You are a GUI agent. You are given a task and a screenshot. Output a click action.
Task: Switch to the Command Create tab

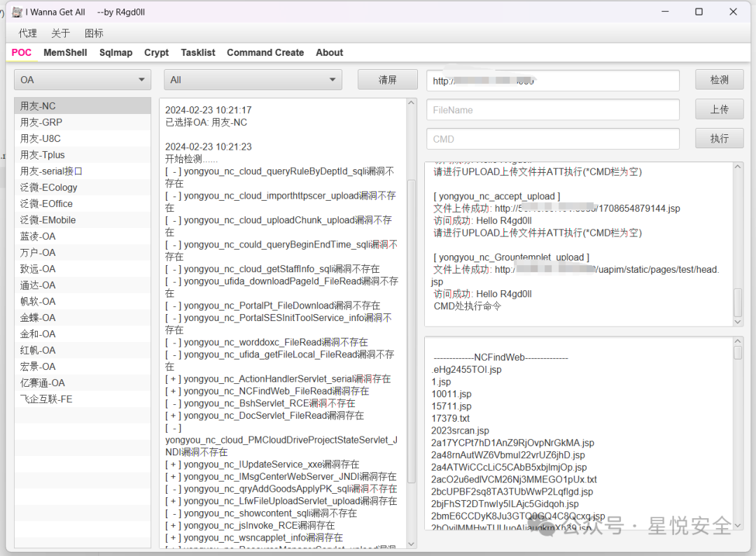265,52
